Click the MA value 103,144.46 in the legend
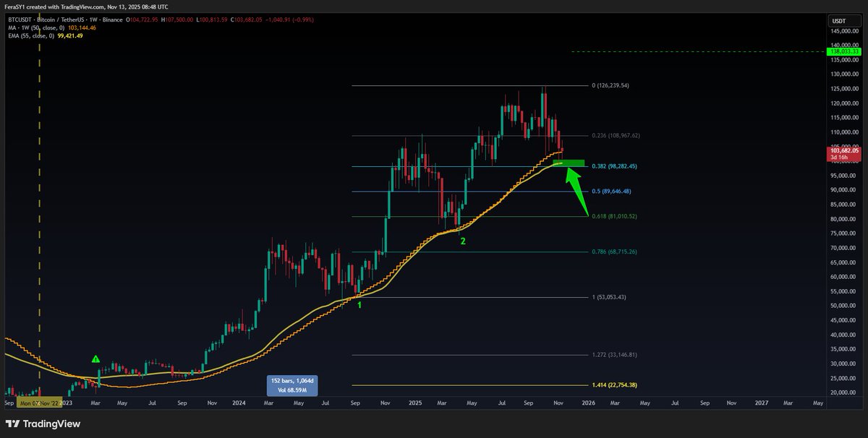The height and width of the screenshot is (438, 868). (x=83, y=27)
